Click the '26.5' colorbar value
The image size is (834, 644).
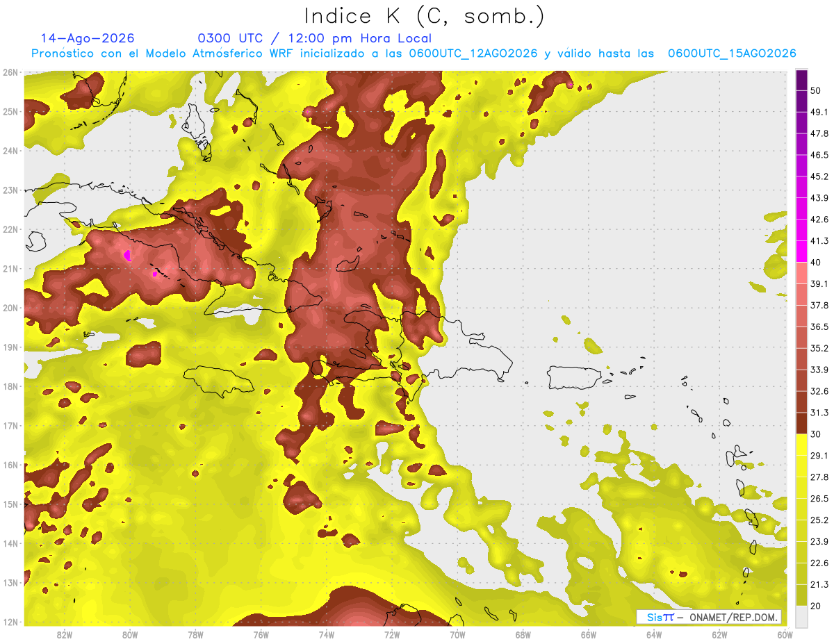click(x=819, y=499)
